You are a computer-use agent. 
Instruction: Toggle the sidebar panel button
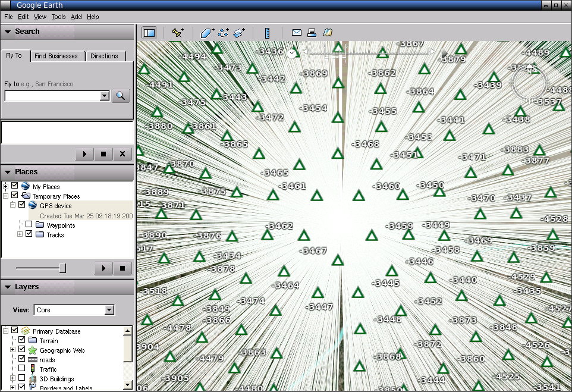click(x=149, y=33)
